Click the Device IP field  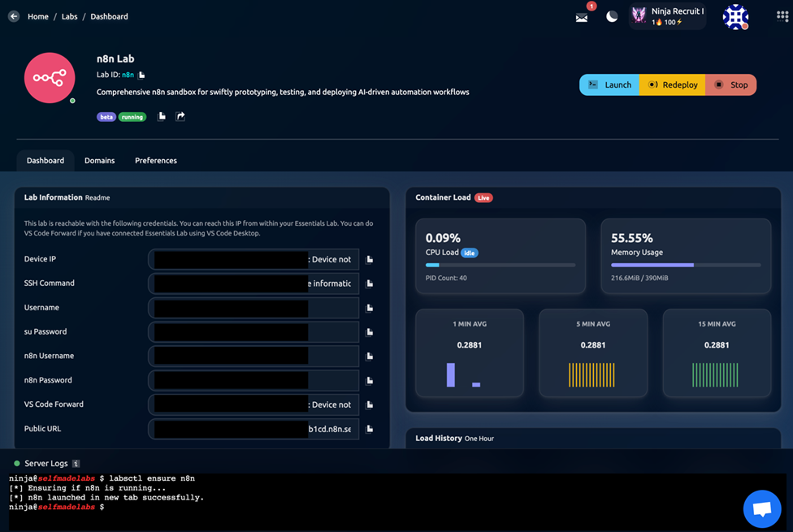253,259
